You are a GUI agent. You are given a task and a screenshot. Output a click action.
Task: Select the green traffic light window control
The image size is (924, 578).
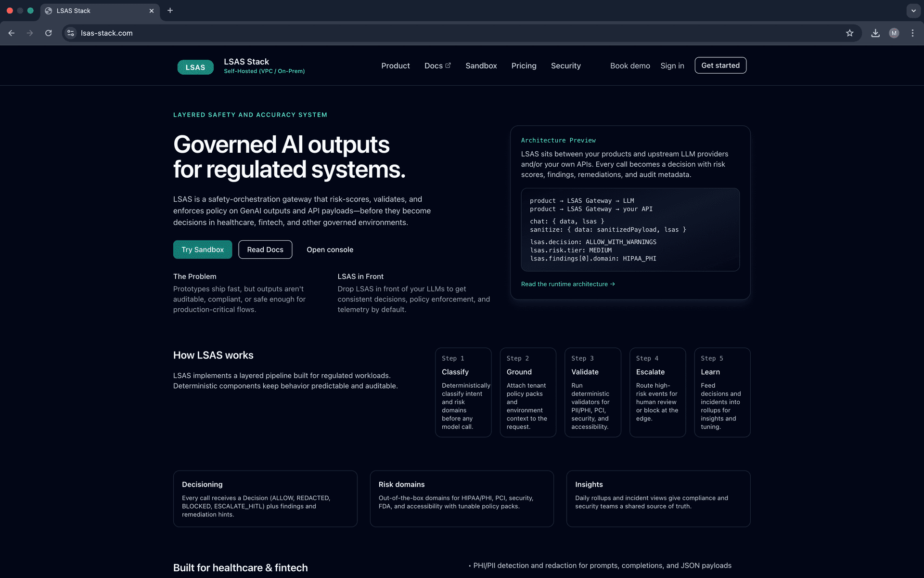pos(30,10)
